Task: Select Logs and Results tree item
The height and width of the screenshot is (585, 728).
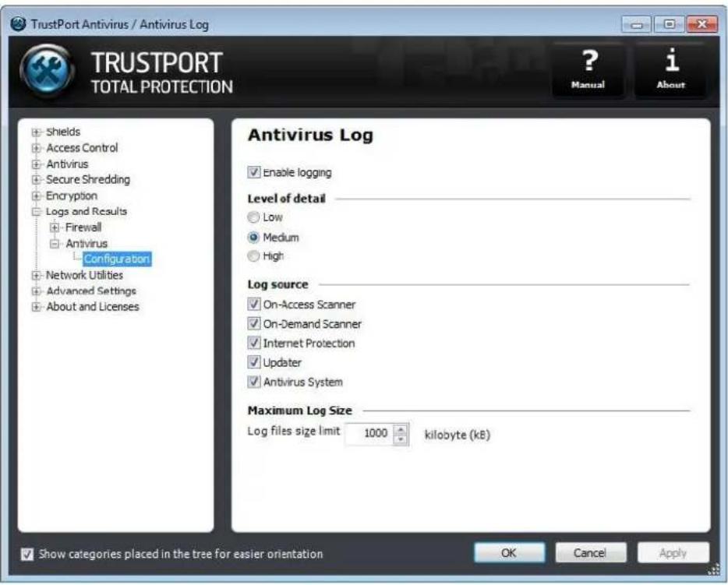Action: pyautogui.click(x=87, y=211)
